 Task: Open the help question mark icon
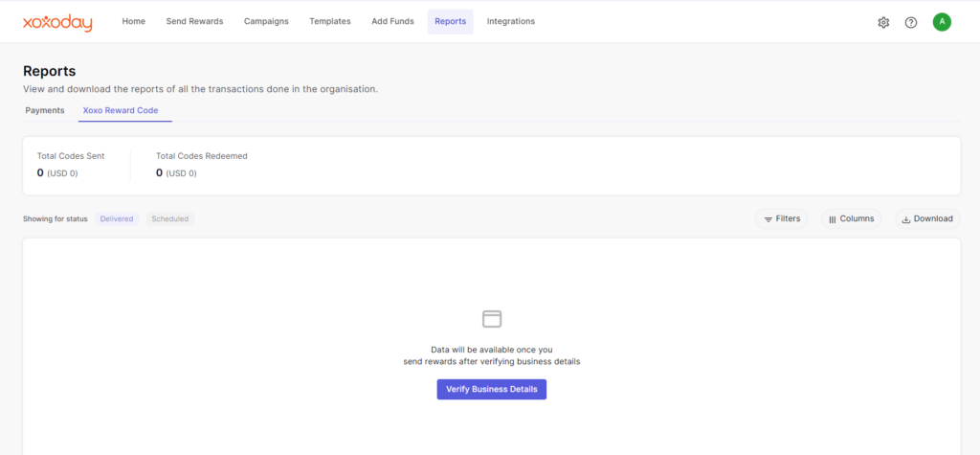point(911,23)
